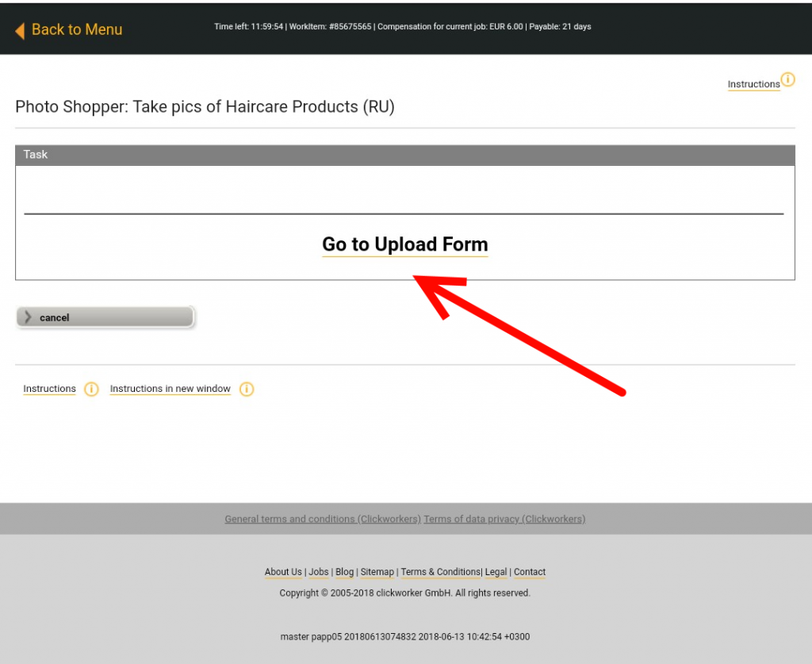This screenshot has width=812, height=664.
Task: Open the Contact footer link
Action: click(x=530, y=572)
